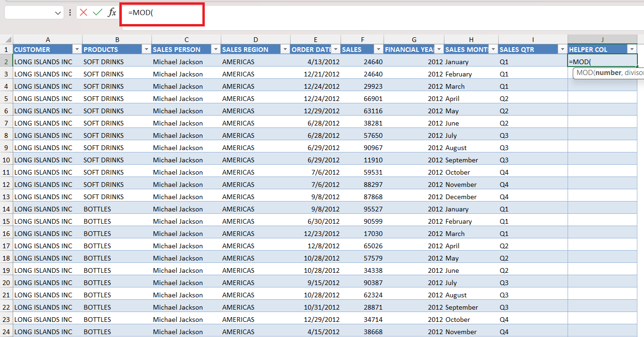Click the three-dot handle beside Name Box
This screenshot has height=337, width=644.
[x=70, y=13]
